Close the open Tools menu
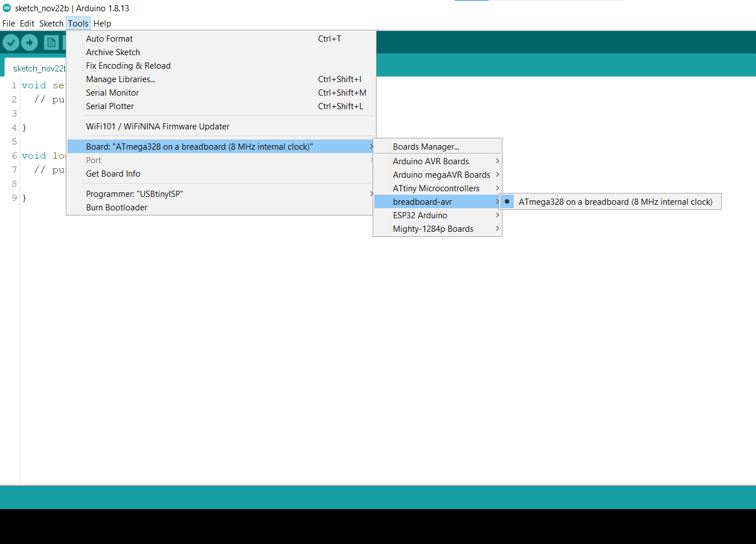 coord(78,24)
